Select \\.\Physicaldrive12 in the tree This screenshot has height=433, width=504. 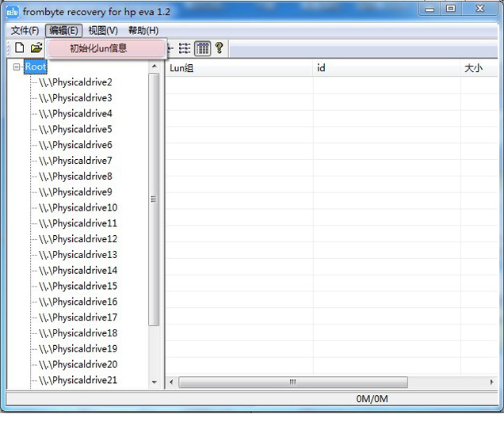click(x=78, y=239)
